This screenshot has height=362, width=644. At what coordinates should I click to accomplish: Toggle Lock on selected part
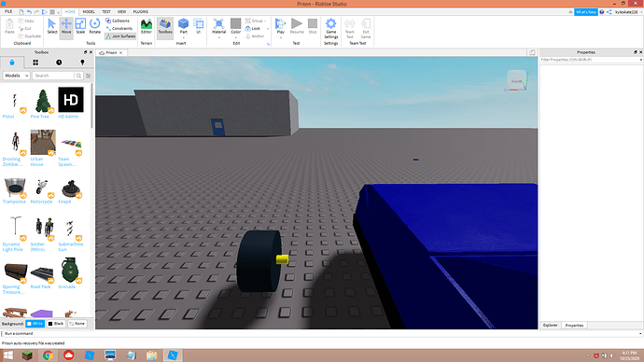pos(253,28)
